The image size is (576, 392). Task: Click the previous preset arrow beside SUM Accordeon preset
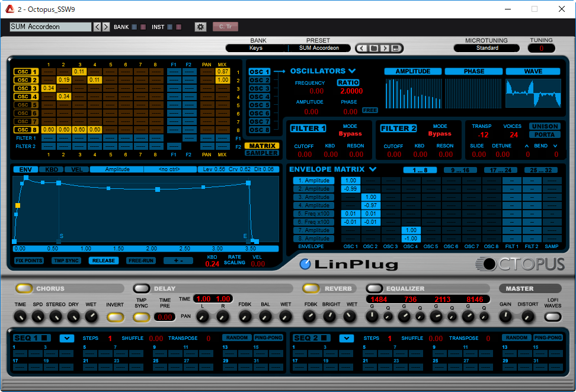point(362,48)
